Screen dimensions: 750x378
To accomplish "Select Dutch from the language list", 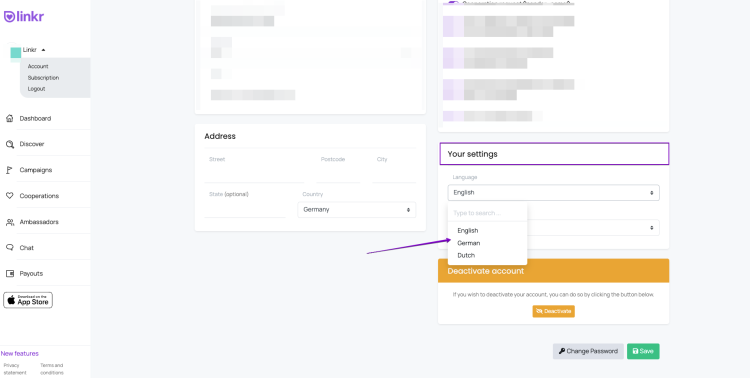I will pyautogui.click(x=466, y=256).
